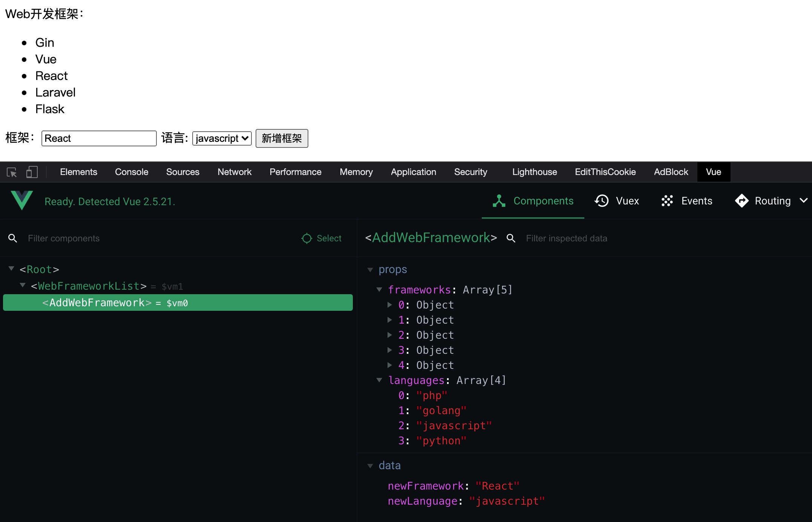
Task: Toggle the device toolbar icon
Action: 32,172
